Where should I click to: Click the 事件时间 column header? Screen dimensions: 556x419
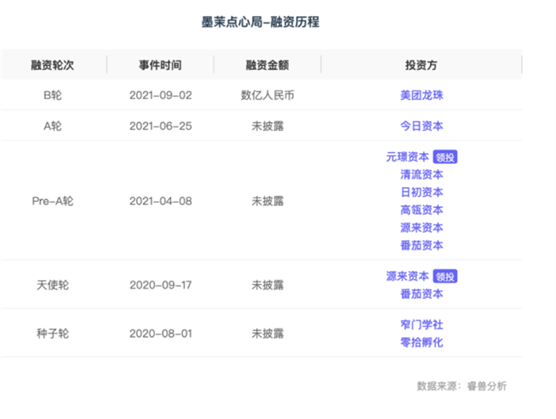coord(160,65)
